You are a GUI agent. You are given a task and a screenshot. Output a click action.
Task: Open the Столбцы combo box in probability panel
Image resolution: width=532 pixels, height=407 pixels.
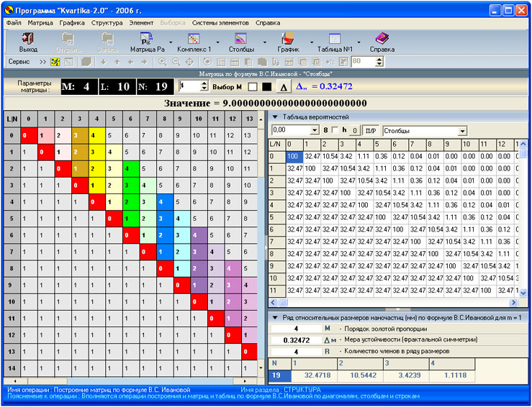[425, 131]
